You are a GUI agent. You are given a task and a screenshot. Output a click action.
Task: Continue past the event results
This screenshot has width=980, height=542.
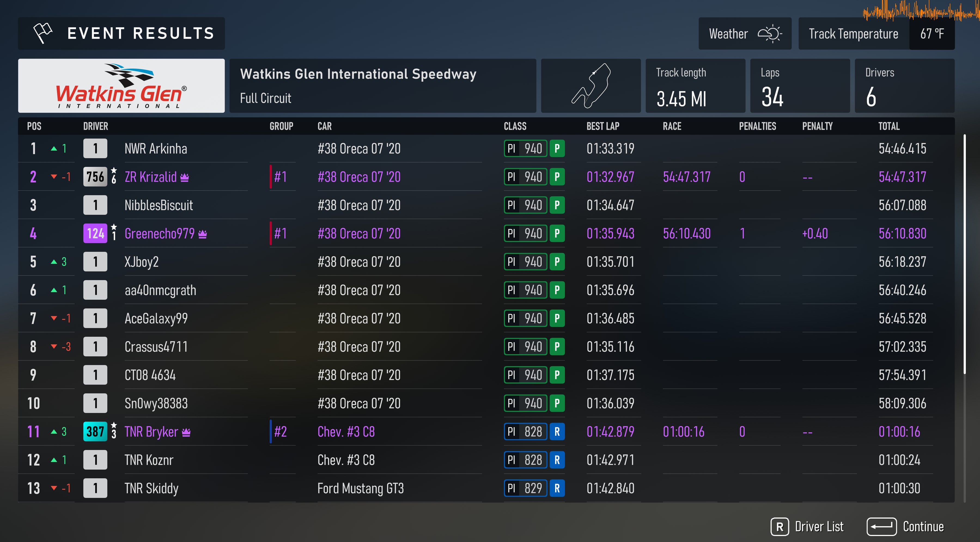(905, 527)
